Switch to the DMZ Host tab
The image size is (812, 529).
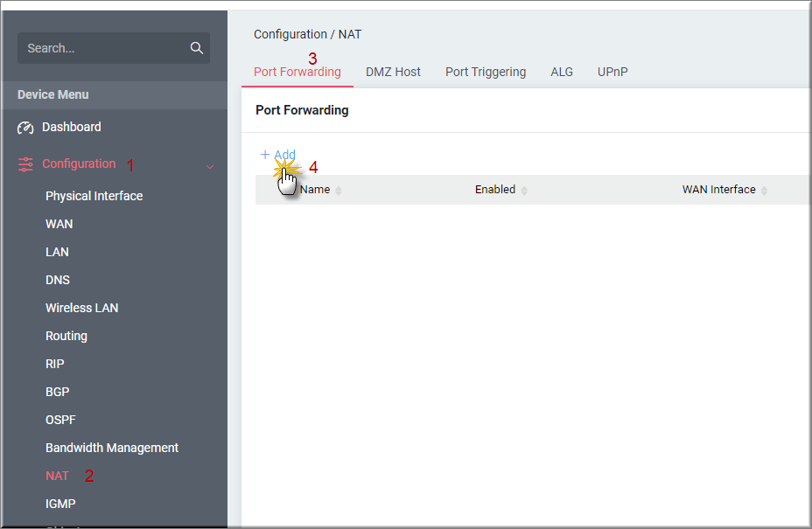pos(393,72)
